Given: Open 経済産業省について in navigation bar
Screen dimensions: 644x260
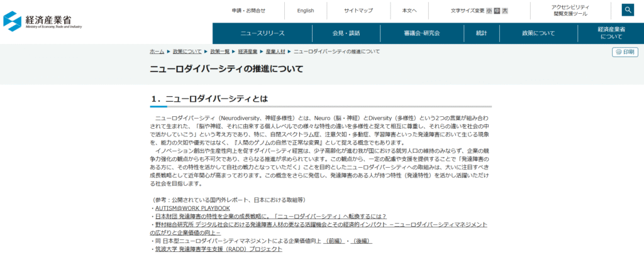Looking at the screenshot, I should click(611, 33).
